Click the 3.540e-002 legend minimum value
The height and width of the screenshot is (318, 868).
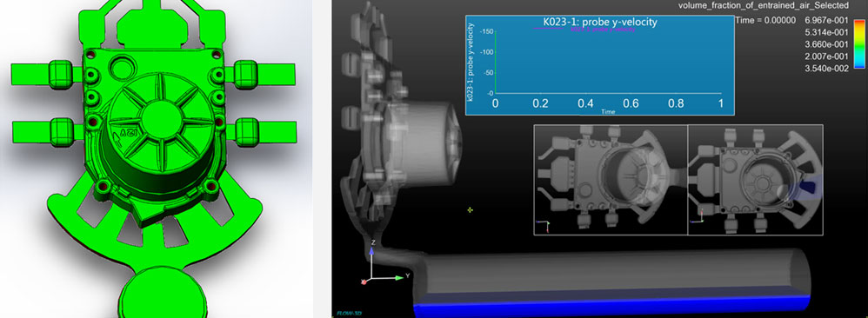pos(829,69)
